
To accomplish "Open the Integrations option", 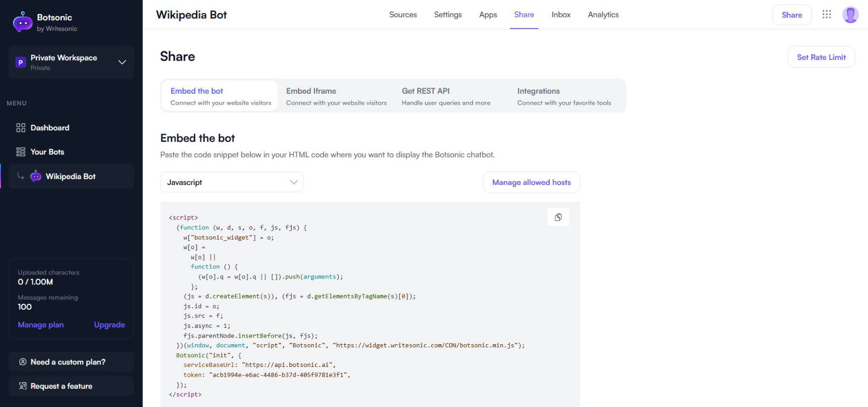I will click(564, 96).
